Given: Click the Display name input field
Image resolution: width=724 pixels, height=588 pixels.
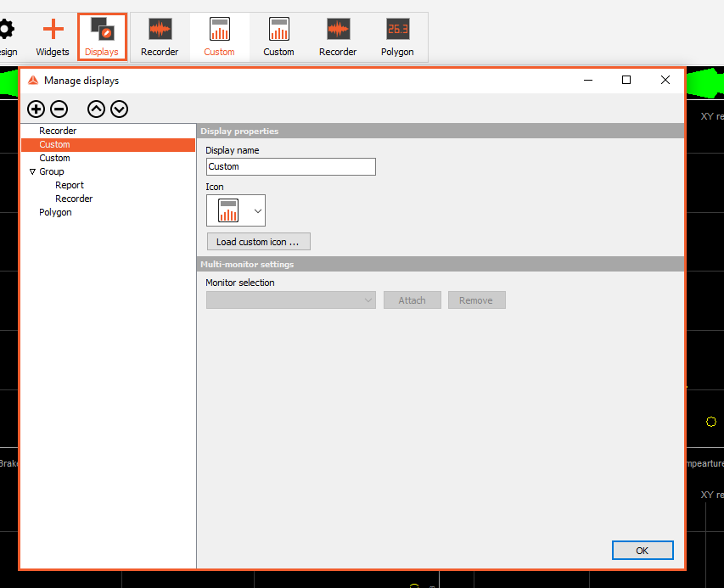Looking at the screenshot, I should [x=291, y=166].
